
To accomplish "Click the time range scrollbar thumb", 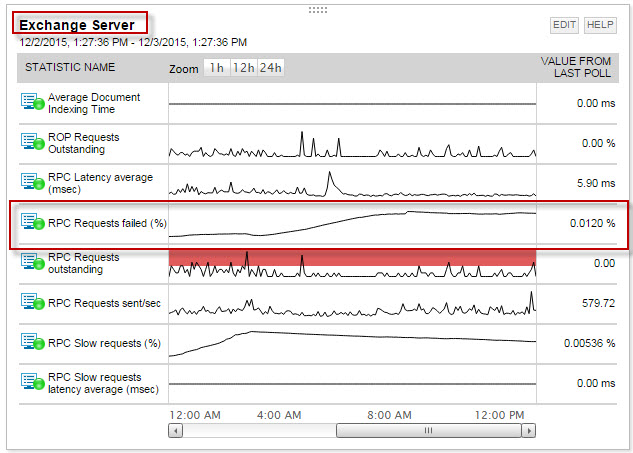I will coord(429,431).
